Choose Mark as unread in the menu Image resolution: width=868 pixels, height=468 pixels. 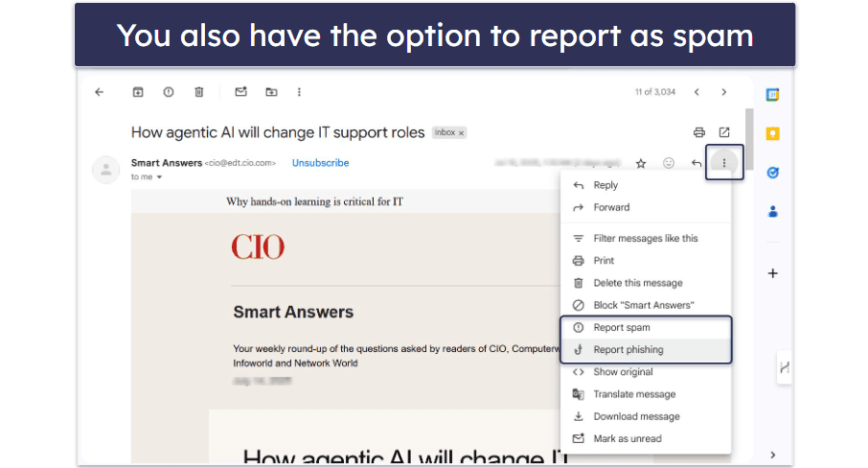(x=646, y=438)
